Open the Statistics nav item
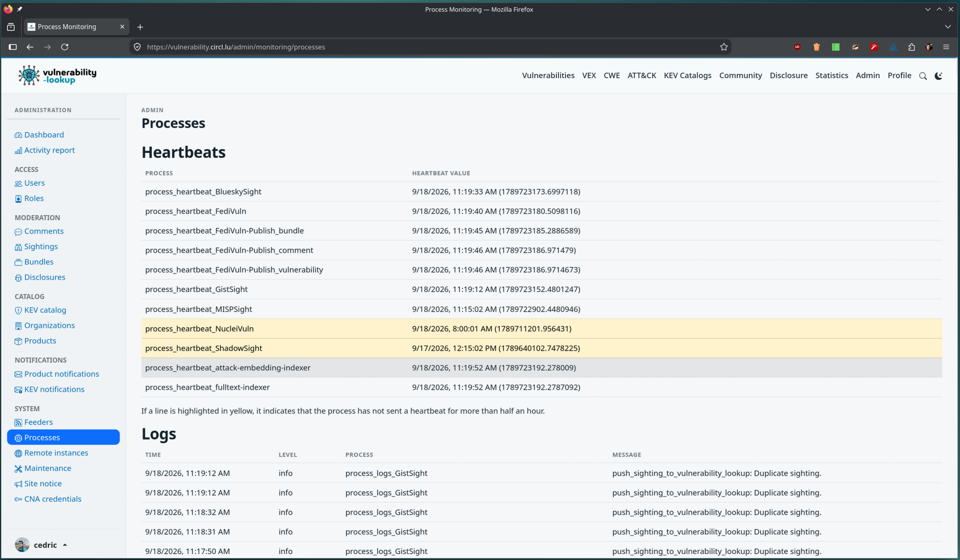The height and width of the screenshot is (560, 960). 832,76
